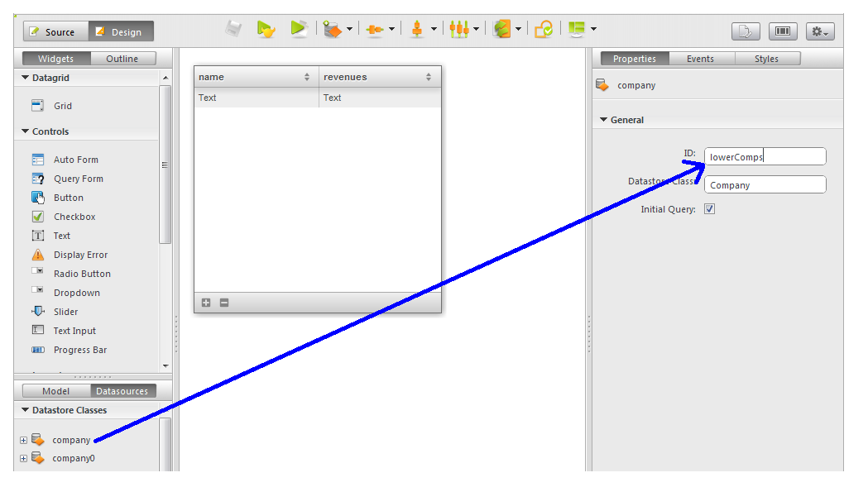The width and height of the screenshot is (868, 487).
Task: Open the dropdown arrow beside the green arrows page icon
Action: click(x=518, y=29)
